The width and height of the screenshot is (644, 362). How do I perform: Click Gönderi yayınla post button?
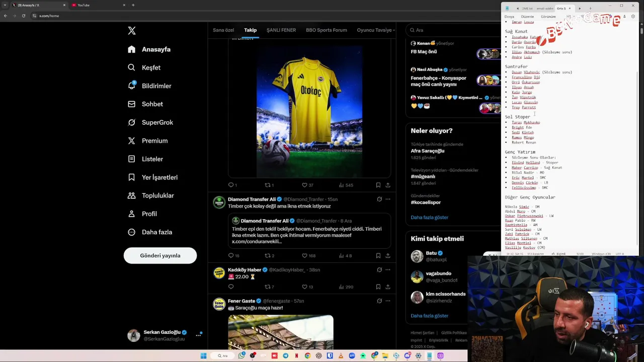(x=160, y=255)
